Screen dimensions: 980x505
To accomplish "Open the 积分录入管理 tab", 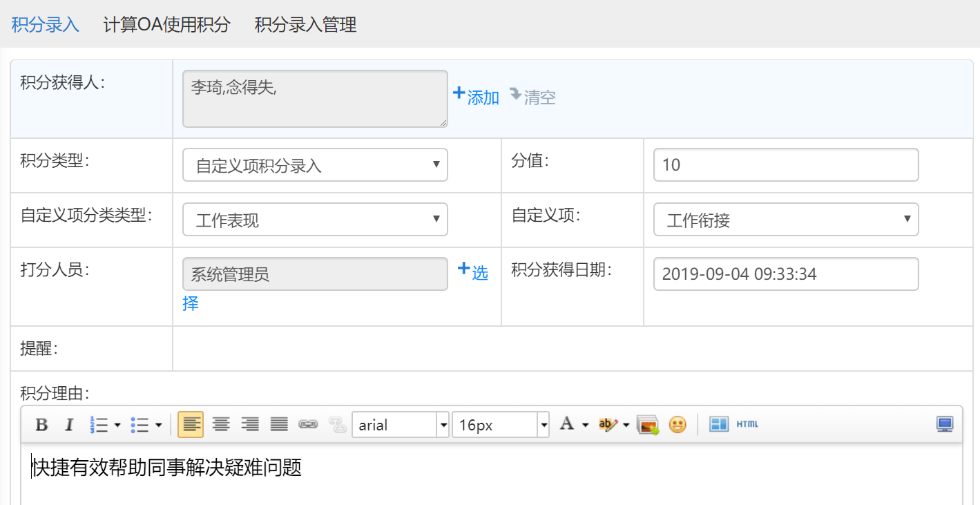I will (305, 25).
